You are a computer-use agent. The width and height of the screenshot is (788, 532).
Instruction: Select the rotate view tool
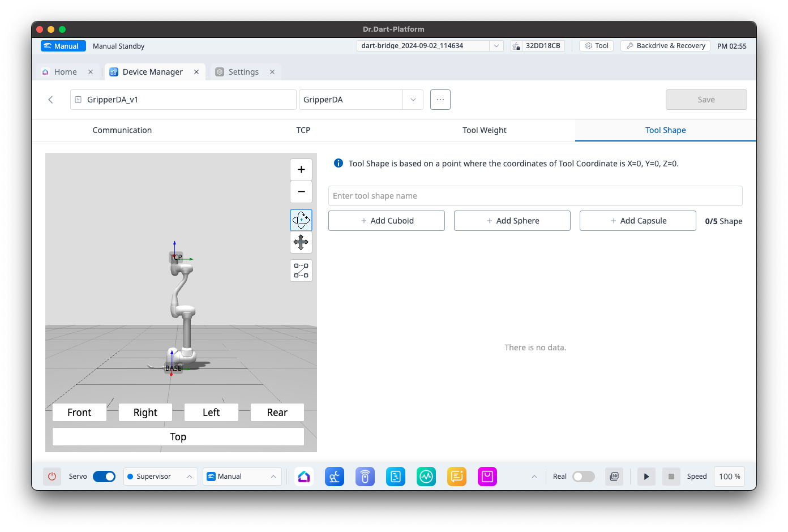(x=301, y=220)
